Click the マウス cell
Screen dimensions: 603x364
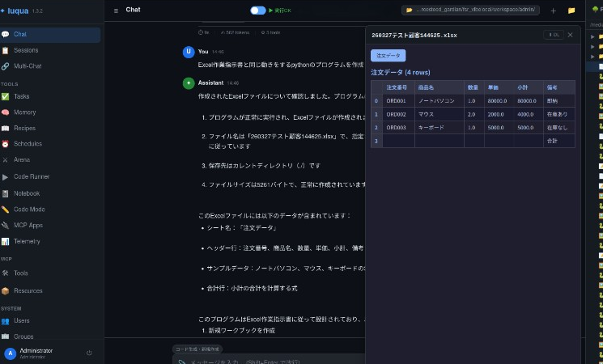coord(440,115)
